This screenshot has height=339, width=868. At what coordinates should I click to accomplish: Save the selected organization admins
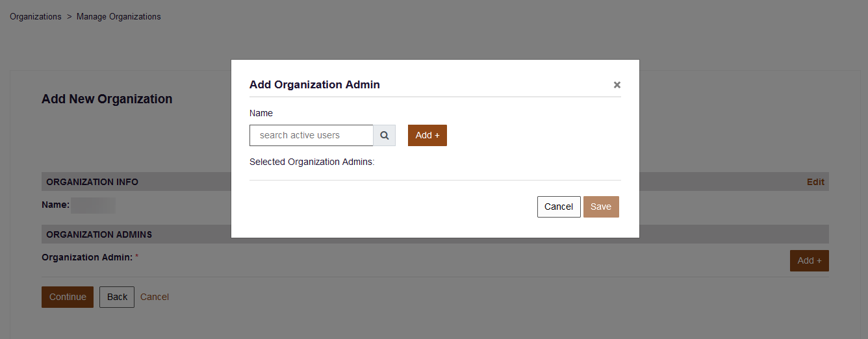601,207
